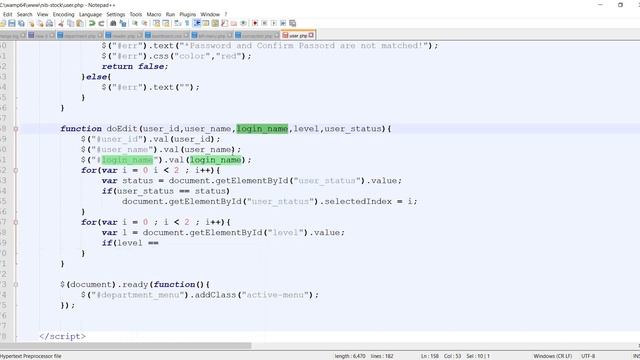Image resolution: width=640 pixels, height=360 pixels.
Task: Open the View menu
Action: [42, 14]
